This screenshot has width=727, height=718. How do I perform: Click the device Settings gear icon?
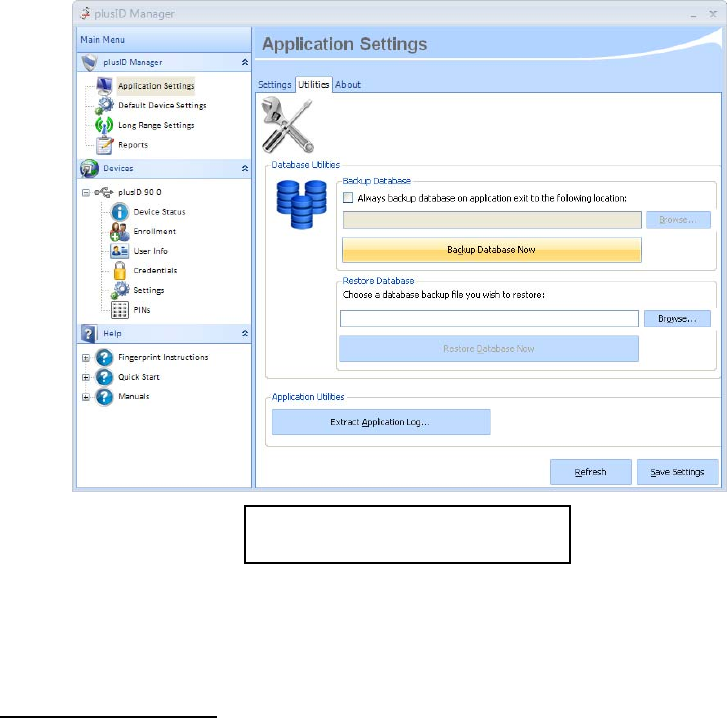[120, 290]
